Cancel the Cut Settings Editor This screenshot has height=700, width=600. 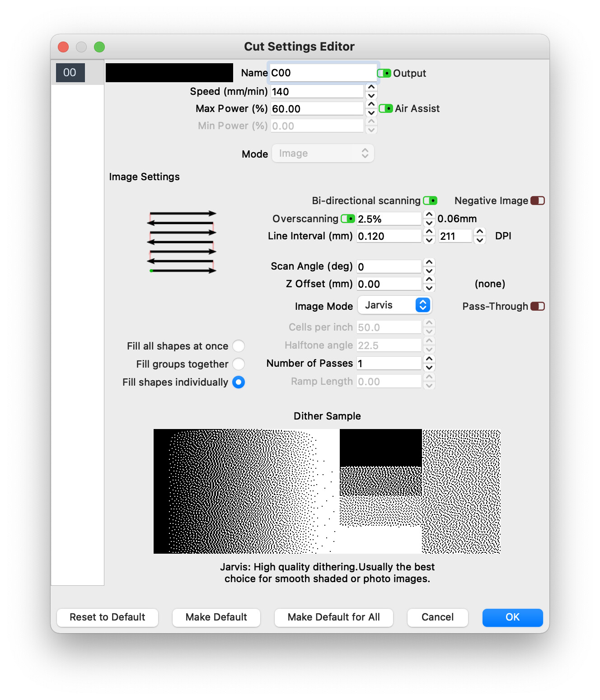(438, 617)
